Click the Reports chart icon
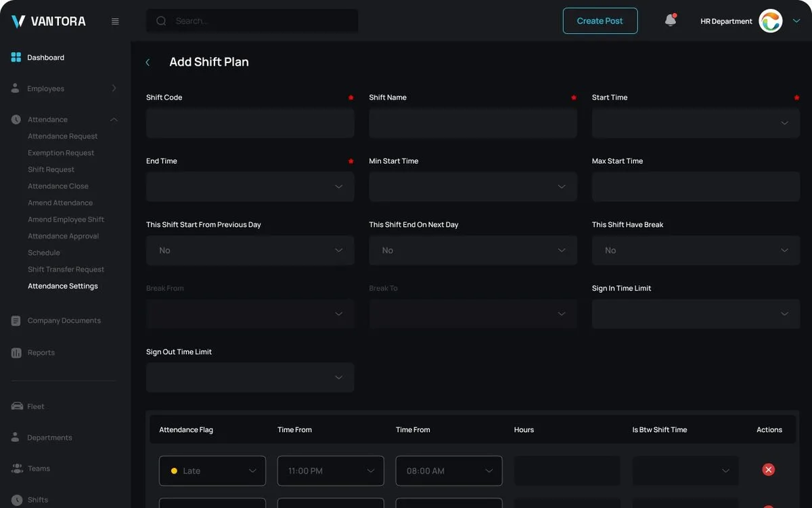Screen dimensions: 812x508 pos(16,352)
